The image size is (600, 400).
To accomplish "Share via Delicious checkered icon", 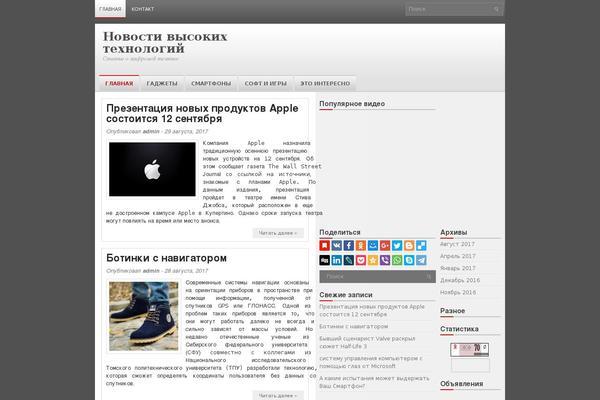I will click(421, 246).
